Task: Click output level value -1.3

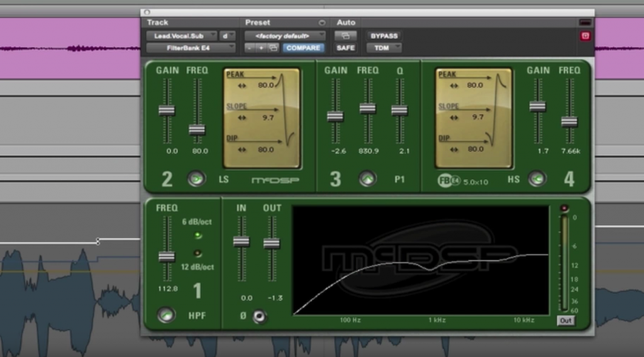Action: 275,298
